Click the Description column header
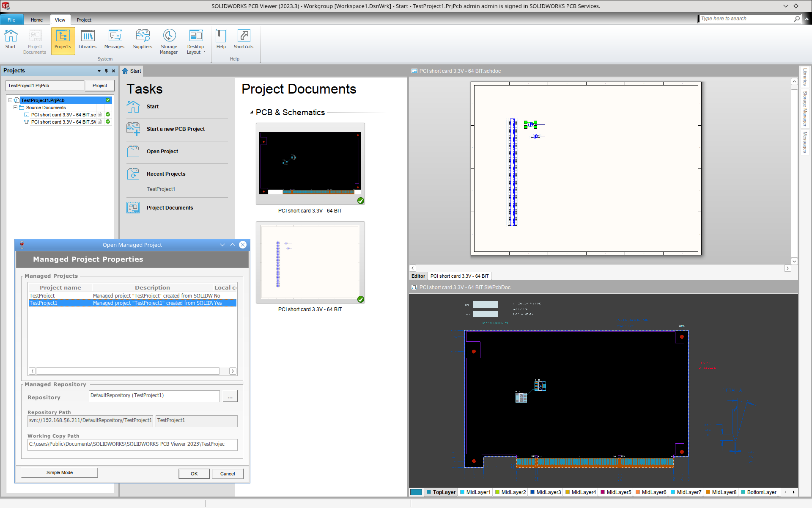 tap(152, 287)
